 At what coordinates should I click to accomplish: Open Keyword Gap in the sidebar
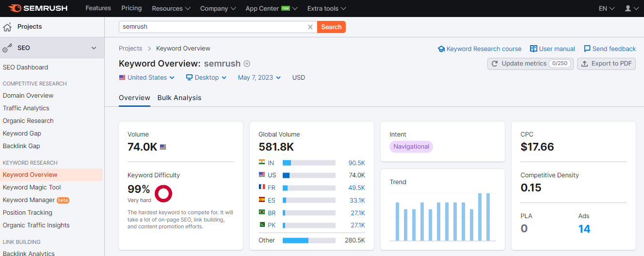22,134
